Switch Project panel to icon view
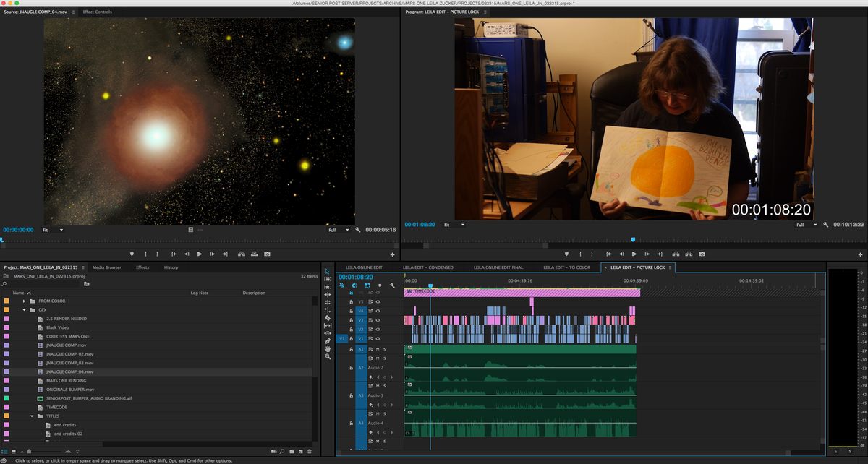868x464 pixels. click(x=14, y=451)
